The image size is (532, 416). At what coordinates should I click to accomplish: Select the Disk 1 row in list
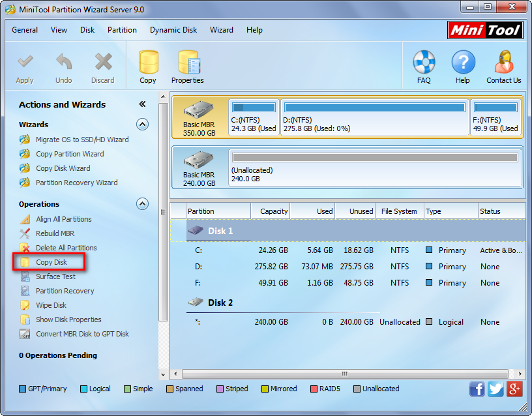click(x=347, y=231)
